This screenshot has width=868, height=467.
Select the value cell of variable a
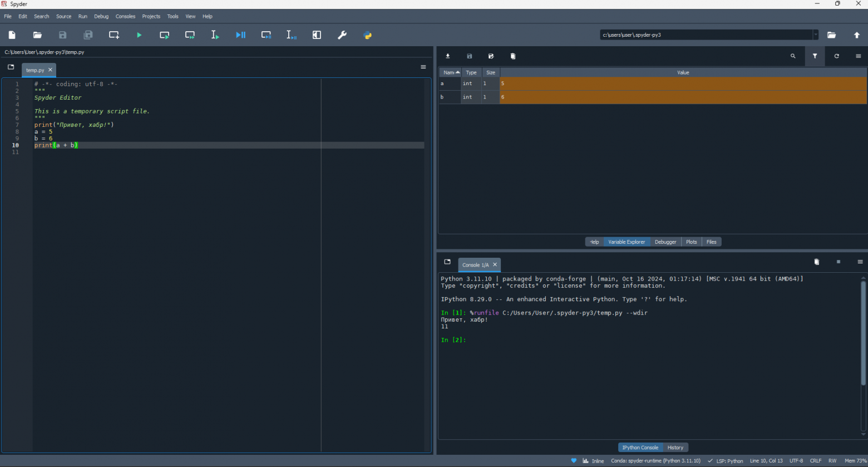coord(683,83)
